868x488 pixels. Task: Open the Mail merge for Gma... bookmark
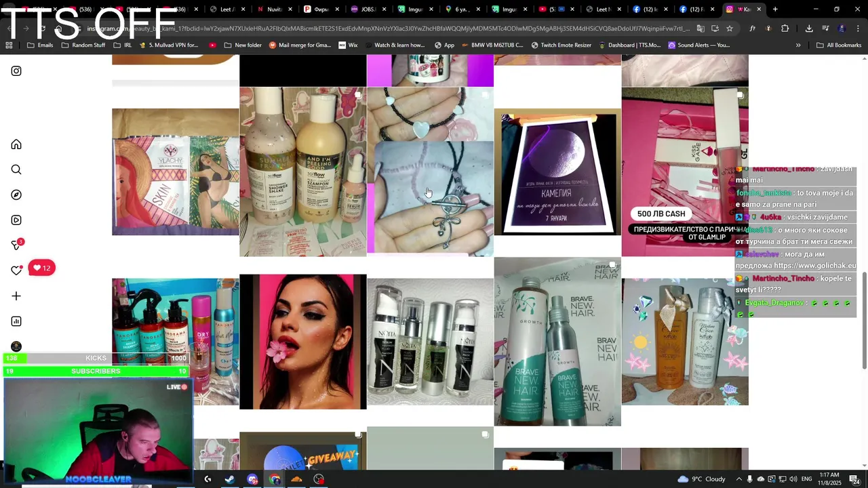pyautogui.click(x=300, y=45)
